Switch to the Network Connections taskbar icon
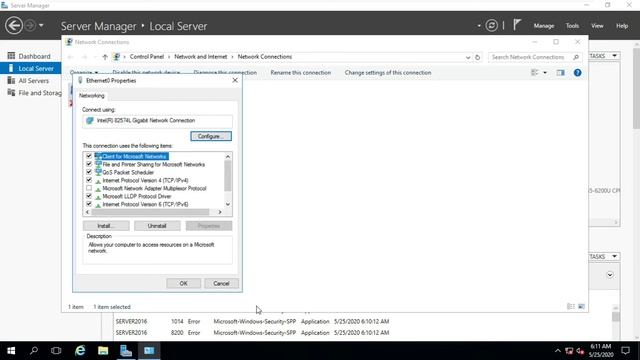This screenshot has width=640, height=360. tap(149, 351)
